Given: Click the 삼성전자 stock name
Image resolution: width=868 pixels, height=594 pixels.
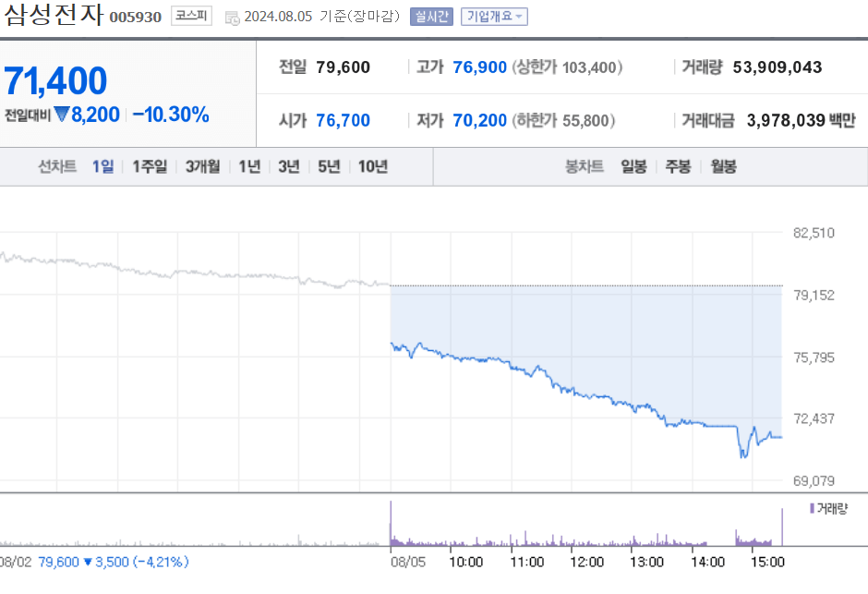Looking at the screenshot, I should click(54, 15).
